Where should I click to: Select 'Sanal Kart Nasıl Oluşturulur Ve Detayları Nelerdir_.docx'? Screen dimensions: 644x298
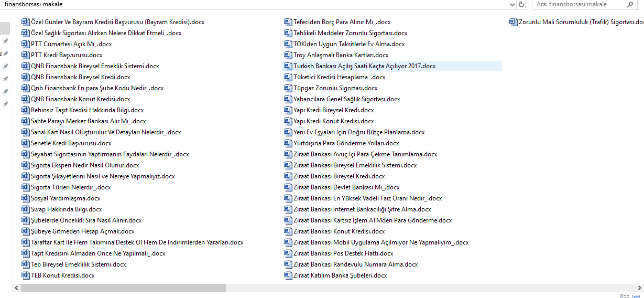pos(106,132)
